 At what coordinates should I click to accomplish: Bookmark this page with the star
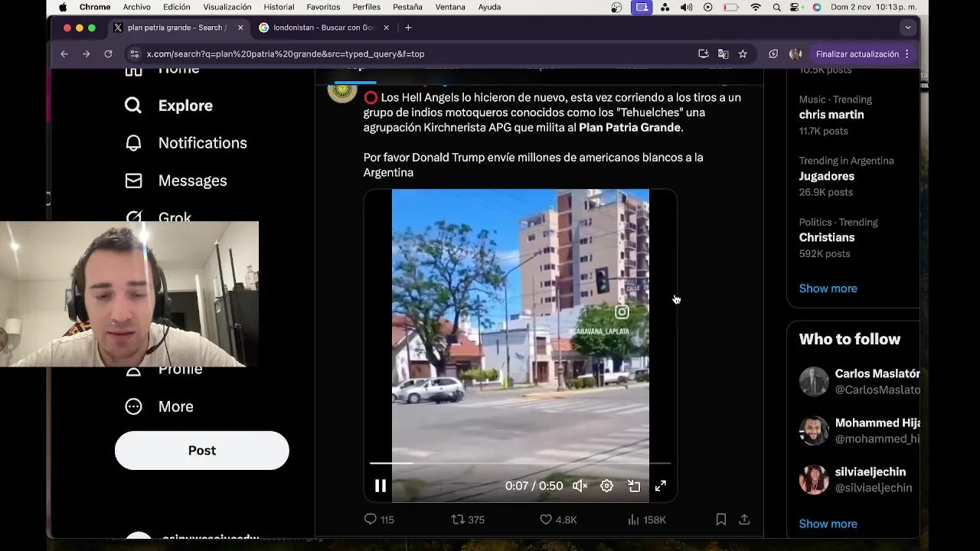point(743,54)
